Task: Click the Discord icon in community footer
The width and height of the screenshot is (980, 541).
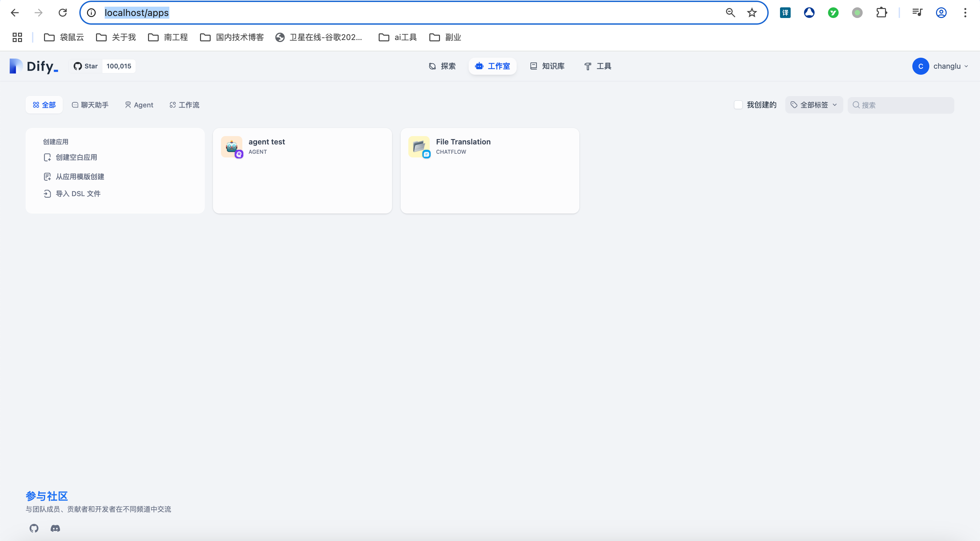Action: 55,528
